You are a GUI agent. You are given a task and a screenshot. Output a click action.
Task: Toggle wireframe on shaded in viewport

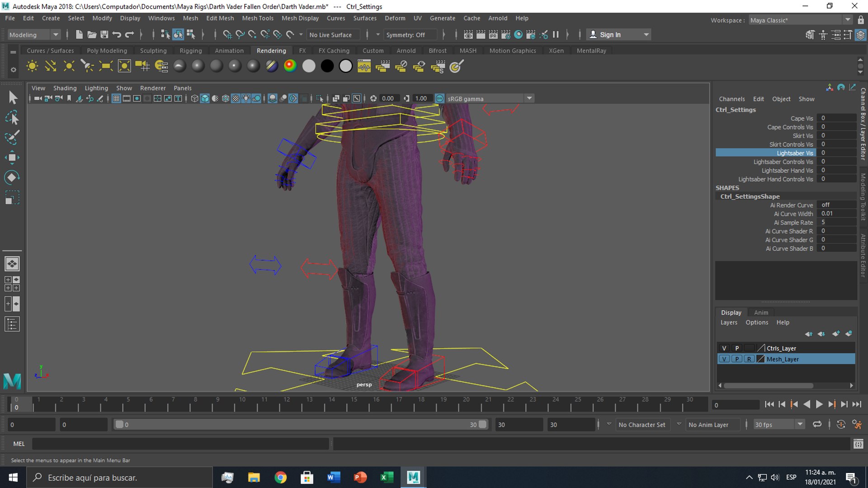[226, 99]
